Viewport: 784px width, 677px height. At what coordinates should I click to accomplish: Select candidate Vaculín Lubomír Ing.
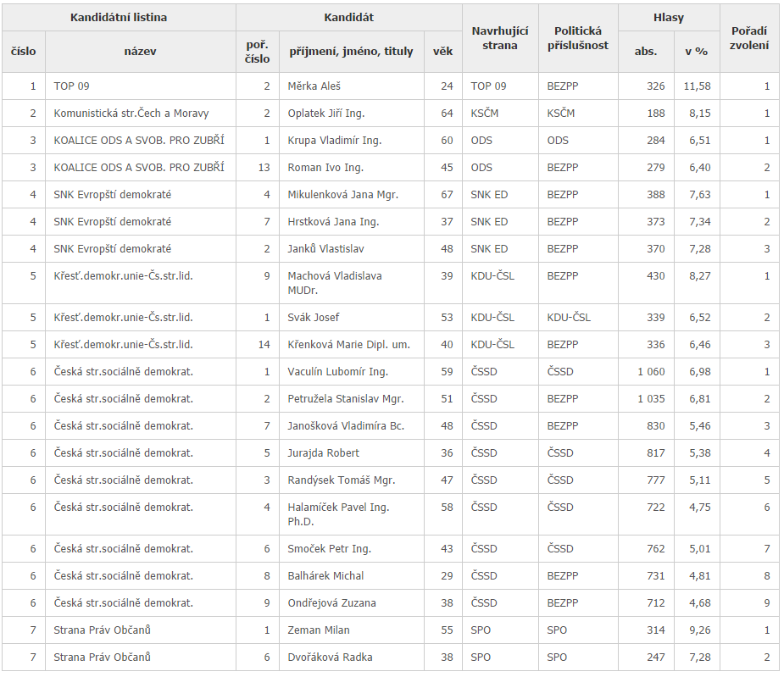click(337, 371)
